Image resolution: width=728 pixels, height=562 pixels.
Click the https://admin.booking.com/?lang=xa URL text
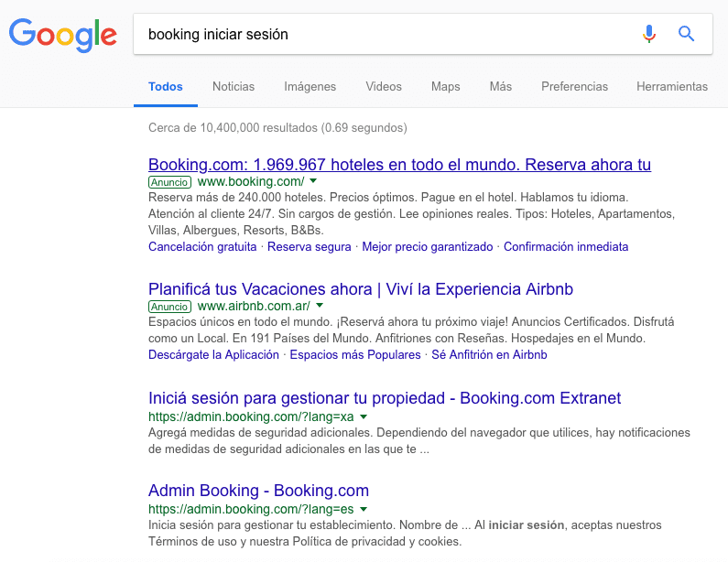[251, 416]
